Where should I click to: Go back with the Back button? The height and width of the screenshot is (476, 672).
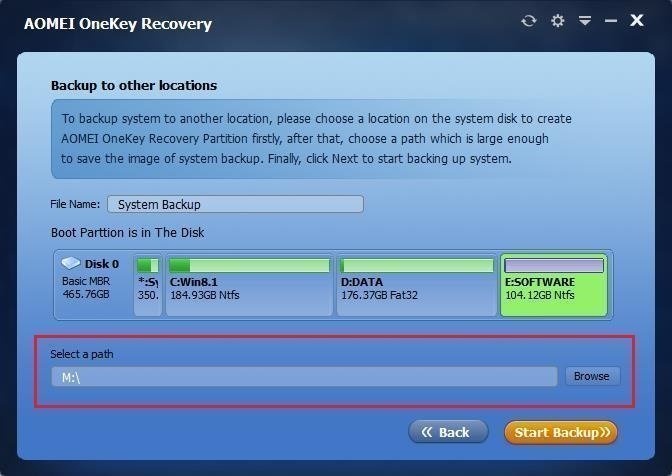tap(448, 432)
